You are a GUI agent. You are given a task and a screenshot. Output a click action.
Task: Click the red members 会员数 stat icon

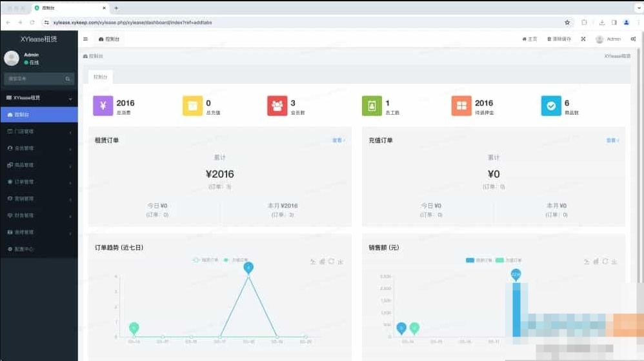[x=277, y=106]
